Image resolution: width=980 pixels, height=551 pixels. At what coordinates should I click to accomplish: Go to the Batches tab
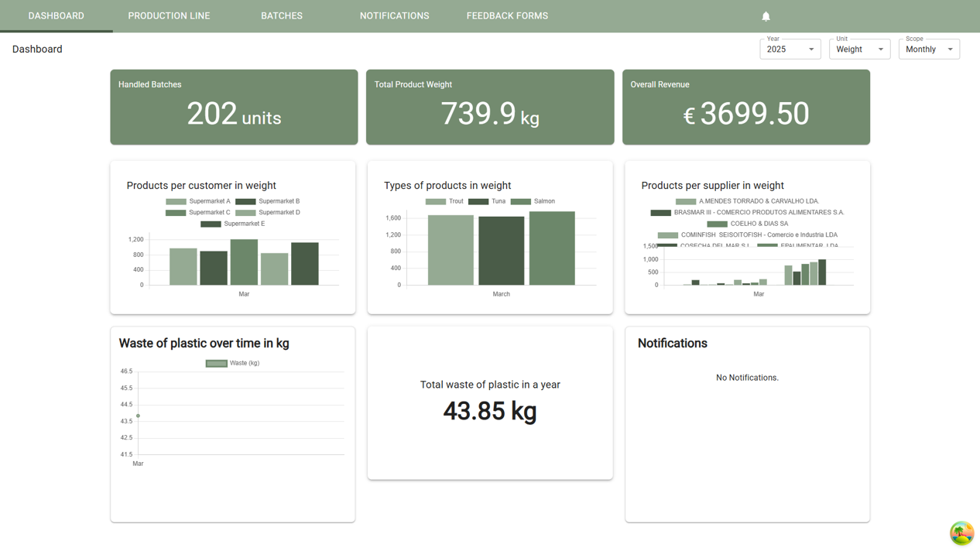pyautogui.click(x=282, y=16)
